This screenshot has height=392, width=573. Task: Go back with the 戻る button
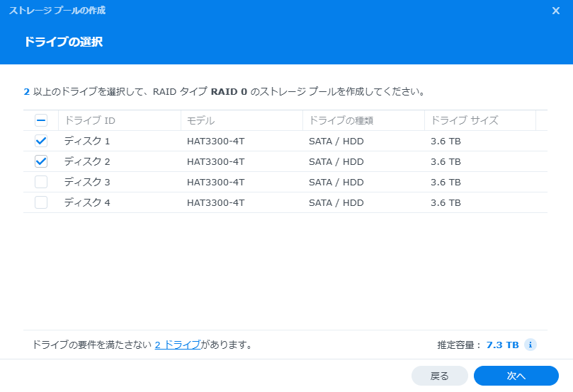(440, 376)
